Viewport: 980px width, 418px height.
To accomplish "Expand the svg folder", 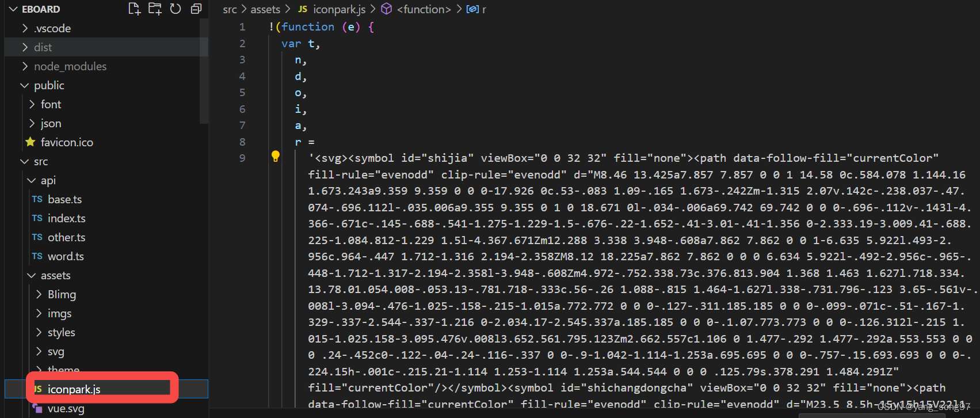I will 39,351.
